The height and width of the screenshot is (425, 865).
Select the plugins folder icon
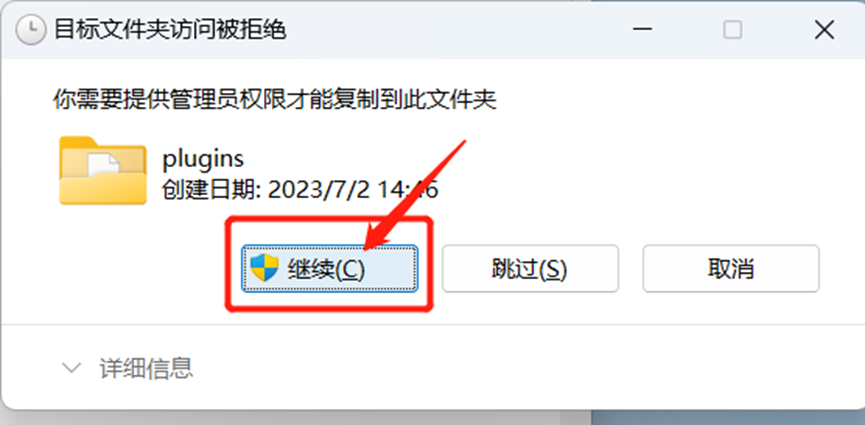click(x=103, y=171)
